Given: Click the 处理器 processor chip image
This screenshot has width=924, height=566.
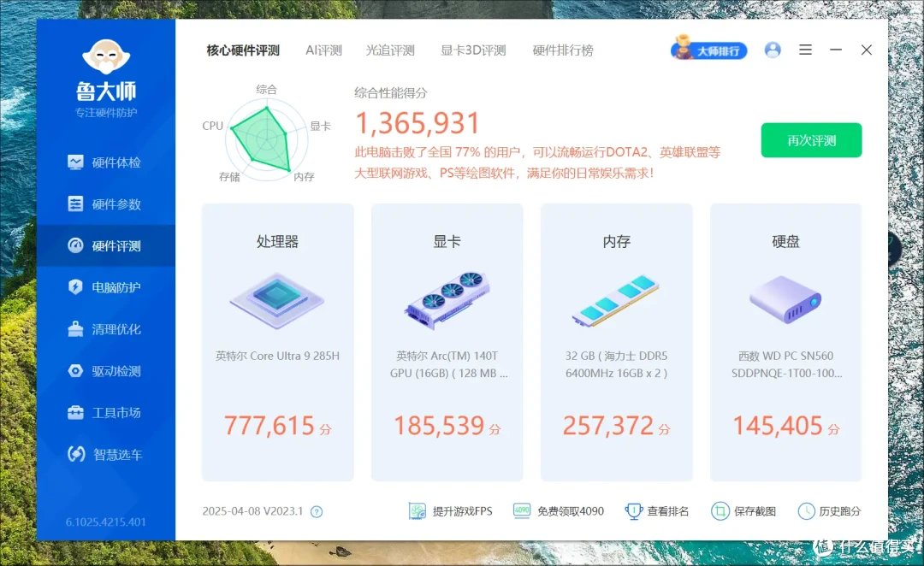Looking at the screenshot, I should pyautogui.click(x=277, y=298).
